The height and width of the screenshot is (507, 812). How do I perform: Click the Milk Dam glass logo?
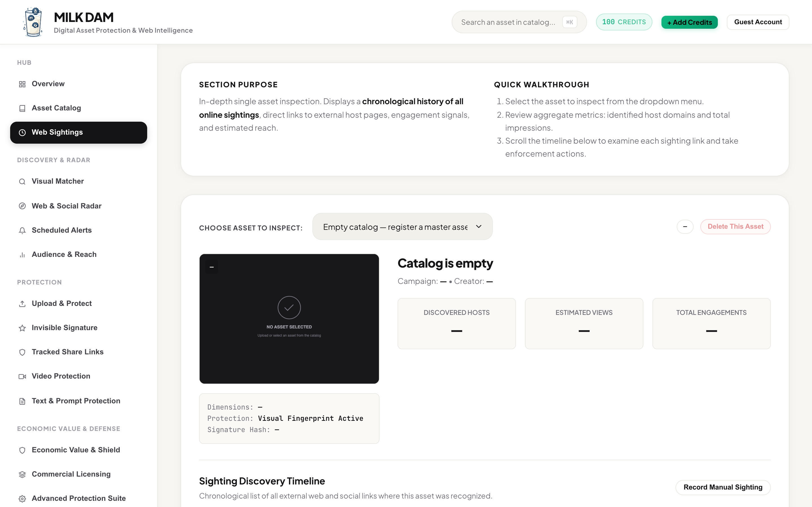pyautogui.click(x=33, y=22)
